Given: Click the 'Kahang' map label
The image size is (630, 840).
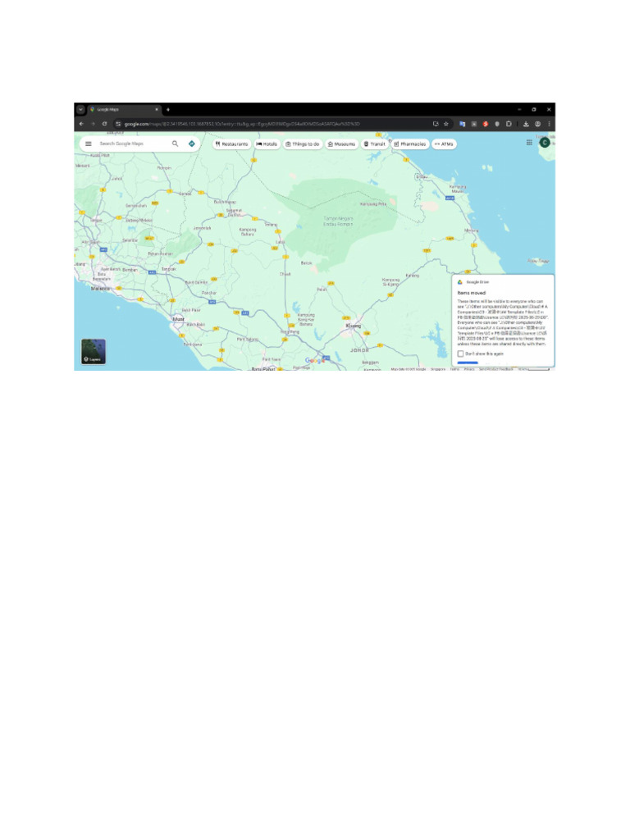Looking at the screenshot, I should tap(413, 276).
